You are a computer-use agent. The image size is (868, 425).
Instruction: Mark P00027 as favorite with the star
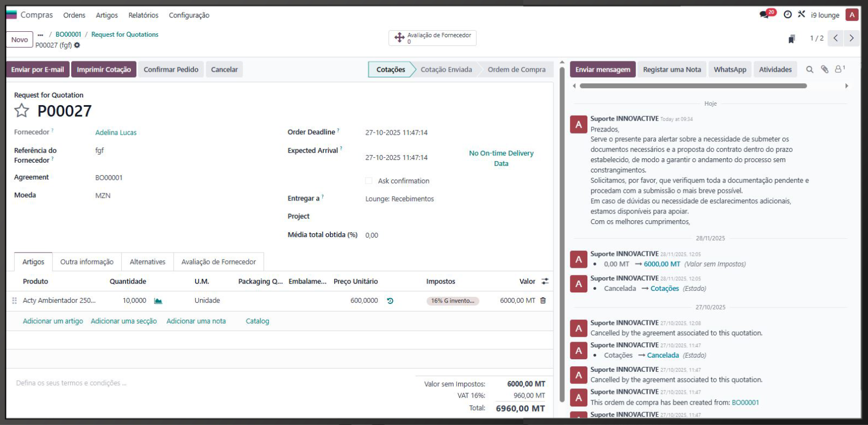tap(21, 111)
